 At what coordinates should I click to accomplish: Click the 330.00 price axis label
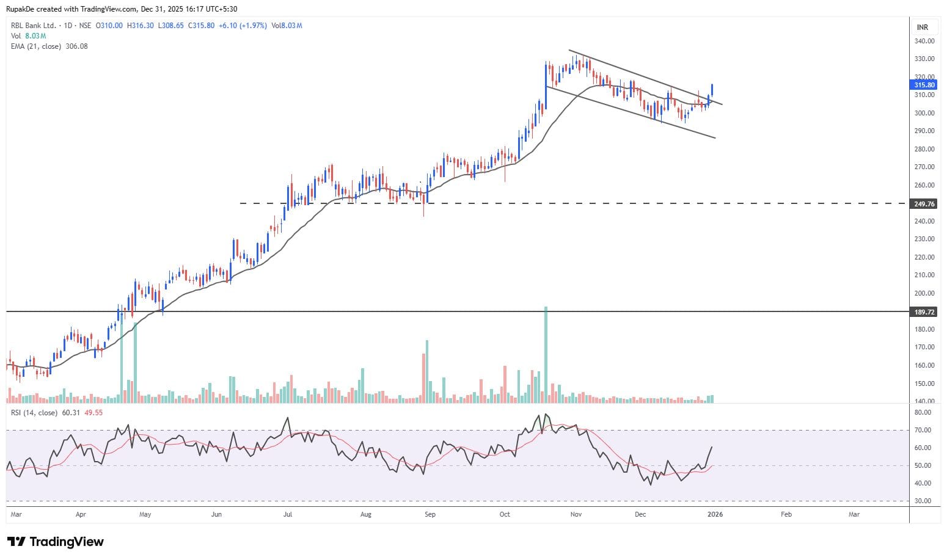tap(924, 59)
